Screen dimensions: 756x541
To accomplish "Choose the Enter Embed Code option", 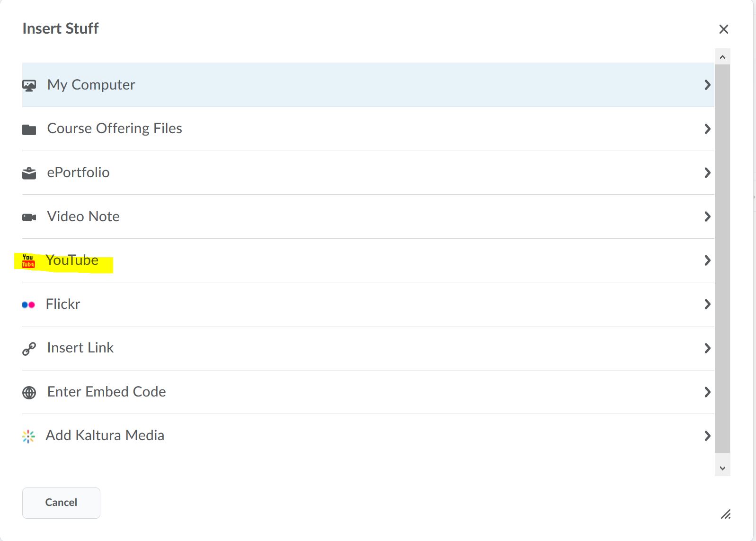I will pyautogui.click(x=107, y=392).
